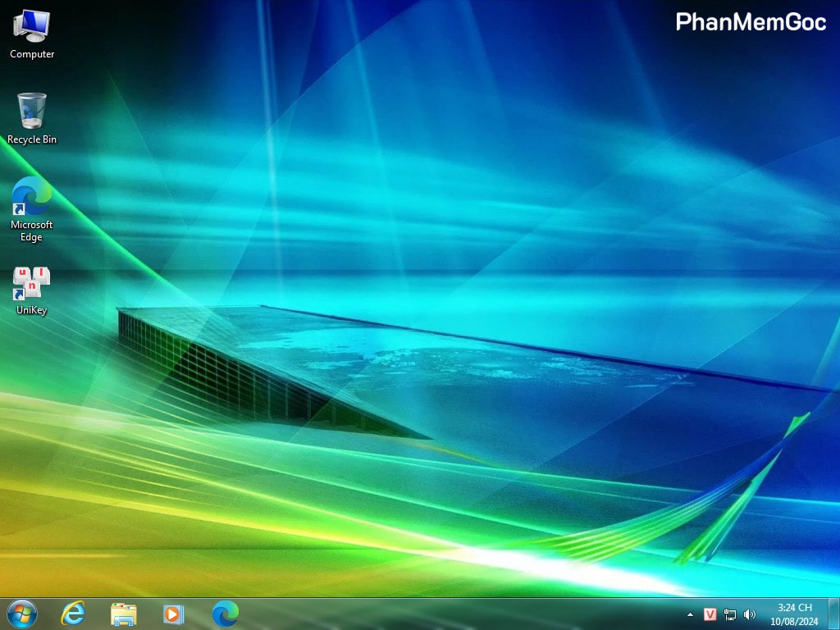Open Internet Explorer from the taskbar

click(74, 613)
